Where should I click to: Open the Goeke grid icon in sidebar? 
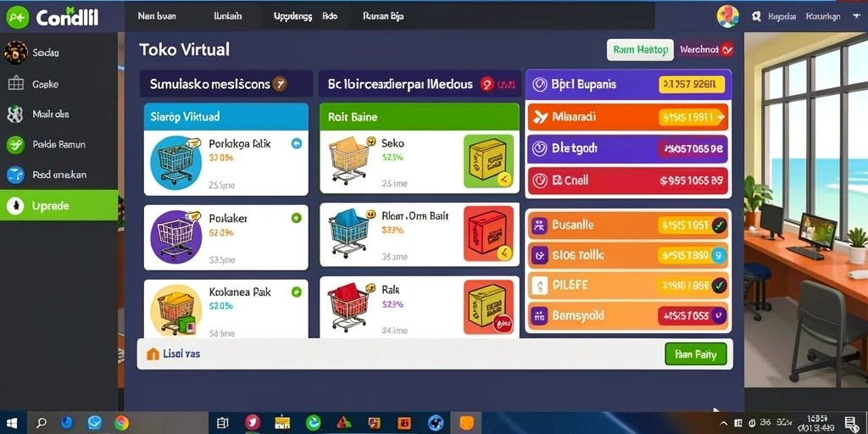click(15, 84)
